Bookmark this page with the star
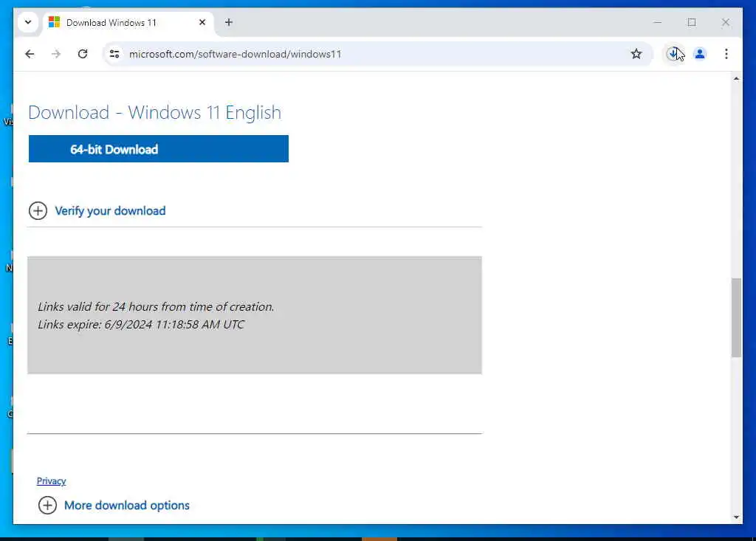Screen dimensions: 756x541 636,54
